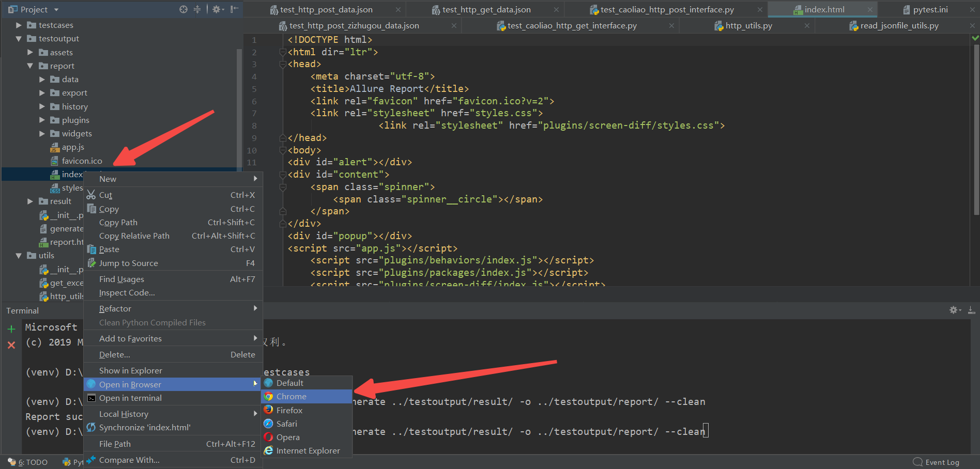Add a new terminal session with plus icon
This screenshot has width=980, height=469.
click(11, 329)
